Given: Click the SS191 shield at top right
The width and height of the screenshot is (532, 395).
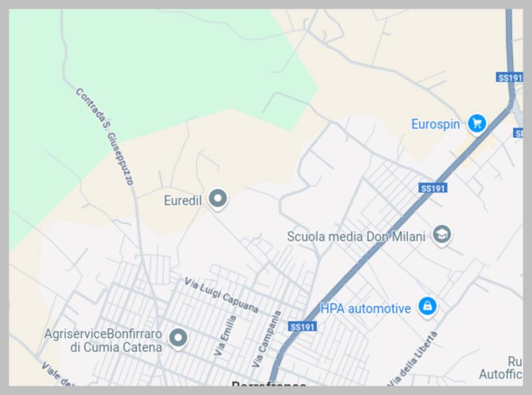Looking at the screenshot, I should pyautogui.click(x=510, y=78).
